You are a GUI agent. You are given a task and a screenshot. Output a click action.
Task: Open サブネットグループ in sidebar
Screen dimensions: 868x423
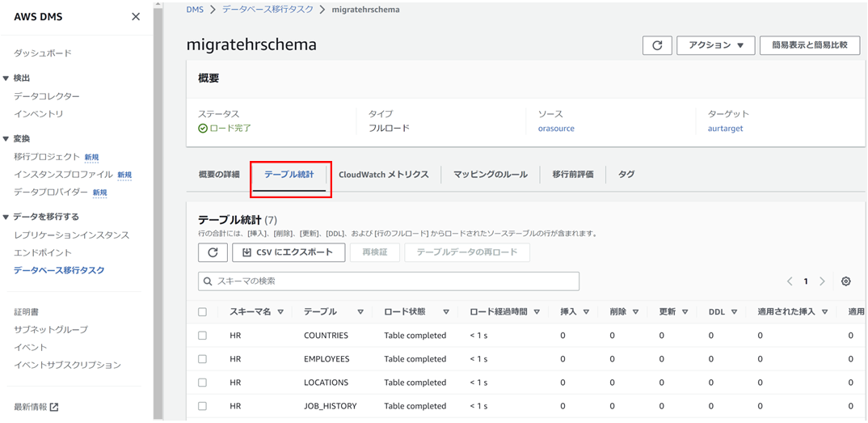pyautogui.click(x=51, y=329)
